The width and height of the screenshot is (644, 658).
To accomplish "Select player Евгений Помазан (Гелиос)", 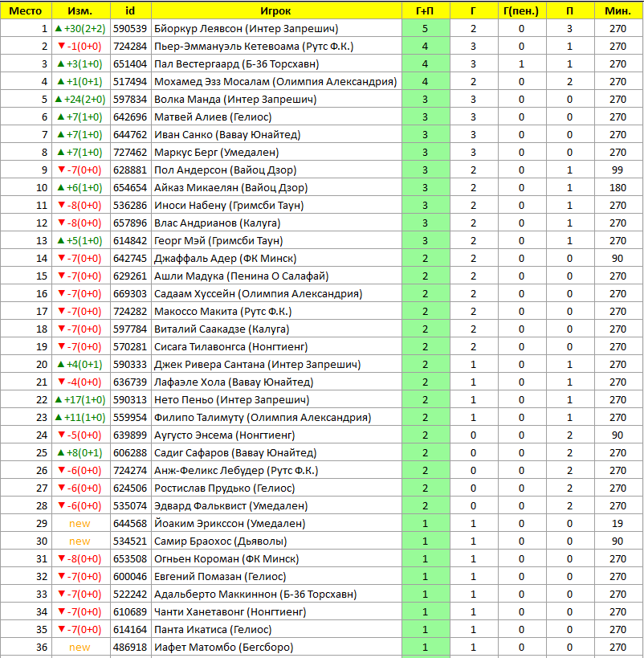I will pos(220,576).
